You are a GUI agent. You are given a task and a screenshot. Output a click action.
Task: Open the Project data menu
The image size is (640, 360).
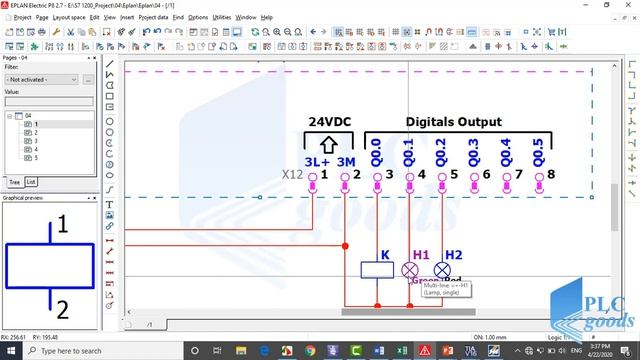click(x=153, y=18)
